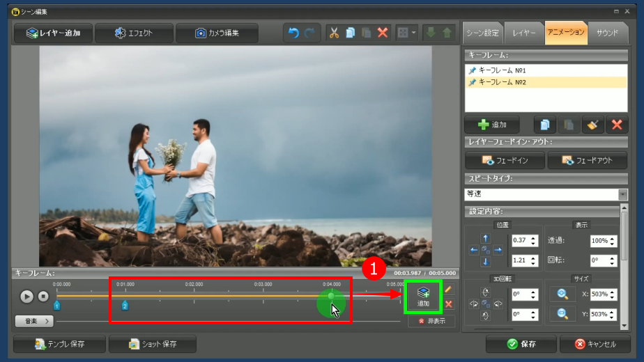
Task: Click the zoom out magnifier under サイズ
Action: coord(561,314)
